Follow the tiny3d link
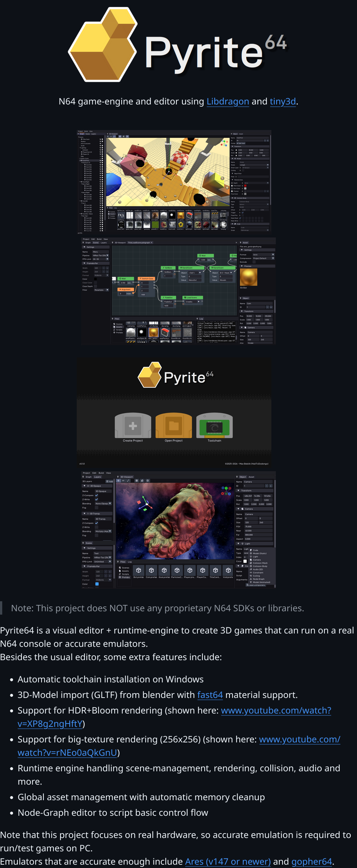357x868 pixels. coord(282,102)
